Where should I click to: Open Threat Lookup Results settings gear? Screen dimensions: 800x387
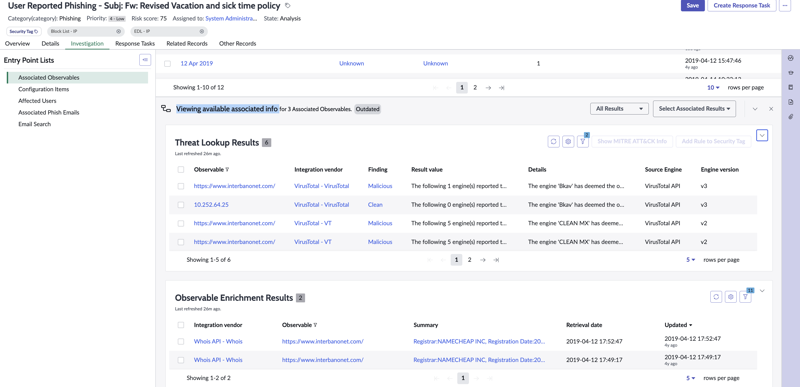click(568, 142)
